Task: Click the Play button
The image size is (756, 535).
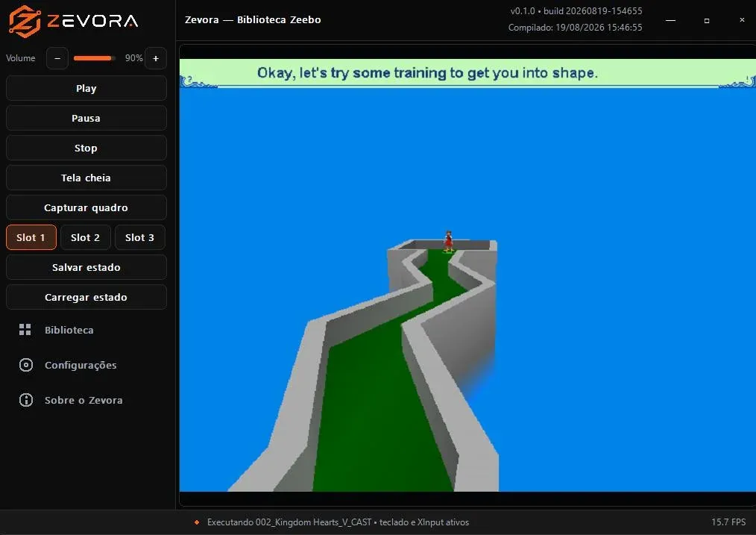Action: (x=86, y=88)
